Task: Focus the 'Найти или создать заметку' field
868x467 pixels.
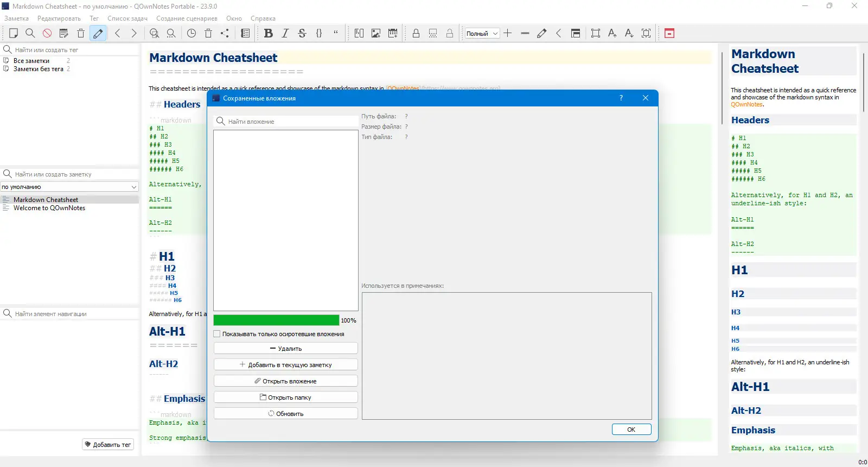Action: point(71,174)
